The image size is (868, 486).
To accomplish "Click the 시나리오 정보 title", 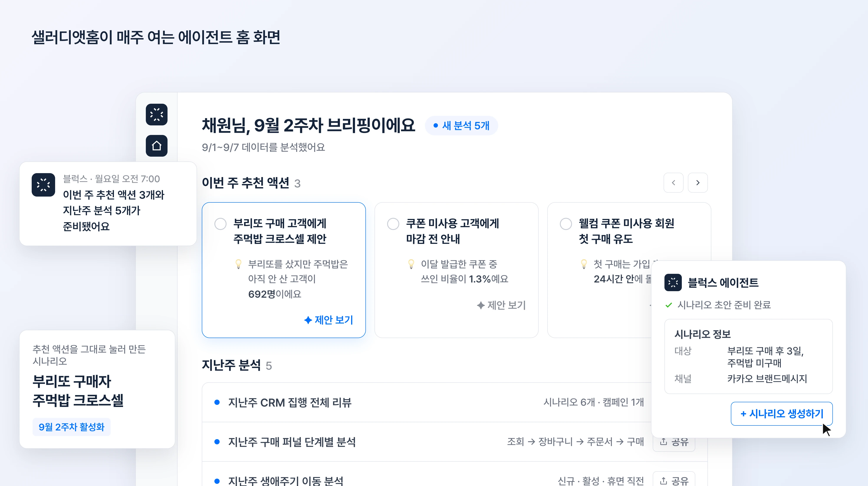I will [x=703, y=334].
